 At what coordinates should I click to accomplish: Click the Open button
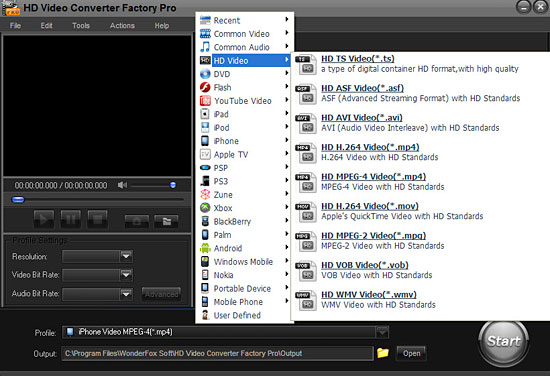point(411,353)
